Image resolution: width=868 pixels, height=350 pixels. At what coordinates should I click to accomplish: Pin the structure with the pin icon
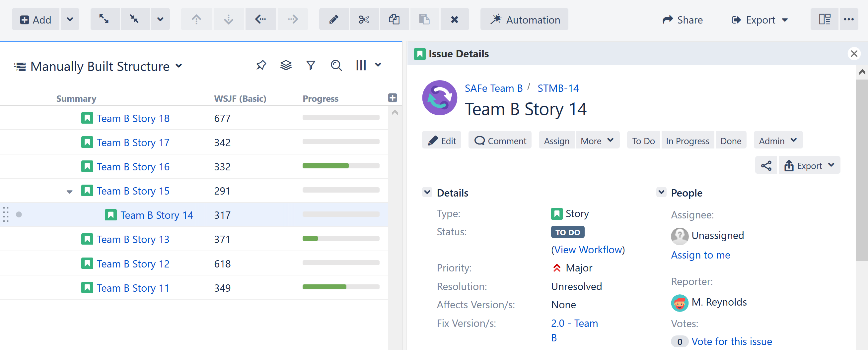pyautogui.click(x=261, y=65)
